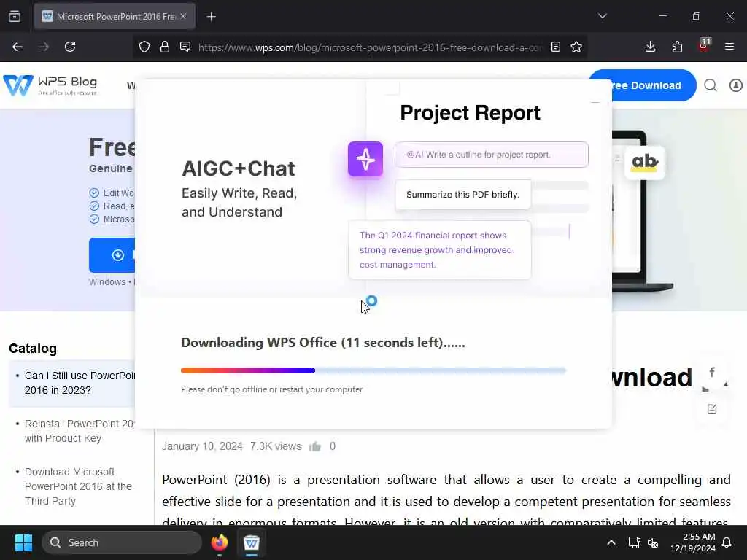Go back to previous page
Image resolution: width=747 pixels, height=560 pixels.
point(18,47)
